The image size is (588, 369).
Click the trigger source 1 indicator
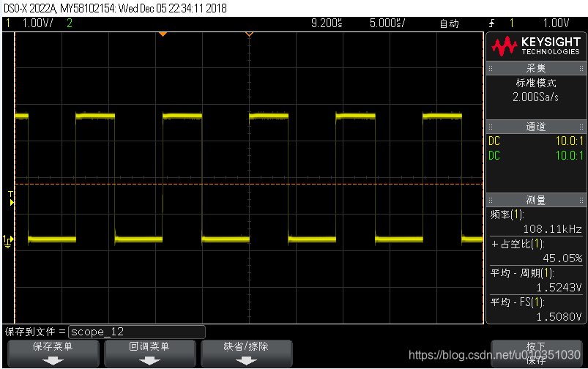pos(512,23)
